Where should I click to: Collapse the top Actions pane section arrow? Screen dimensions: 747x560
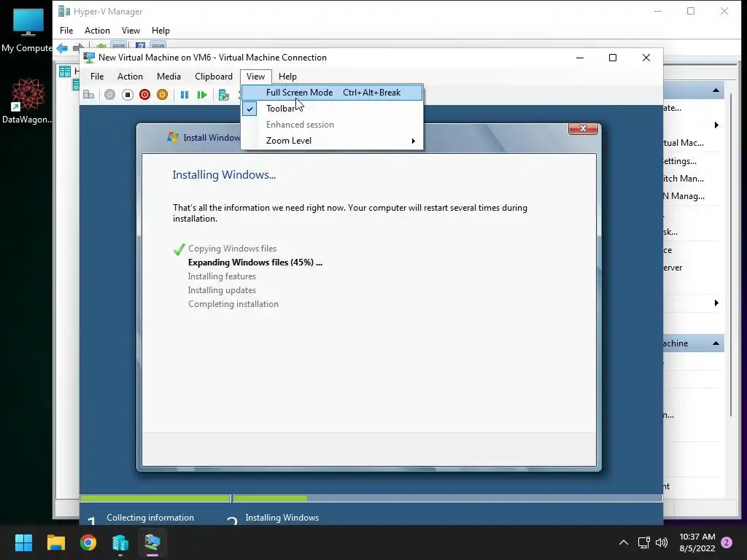tap(716, 90)
